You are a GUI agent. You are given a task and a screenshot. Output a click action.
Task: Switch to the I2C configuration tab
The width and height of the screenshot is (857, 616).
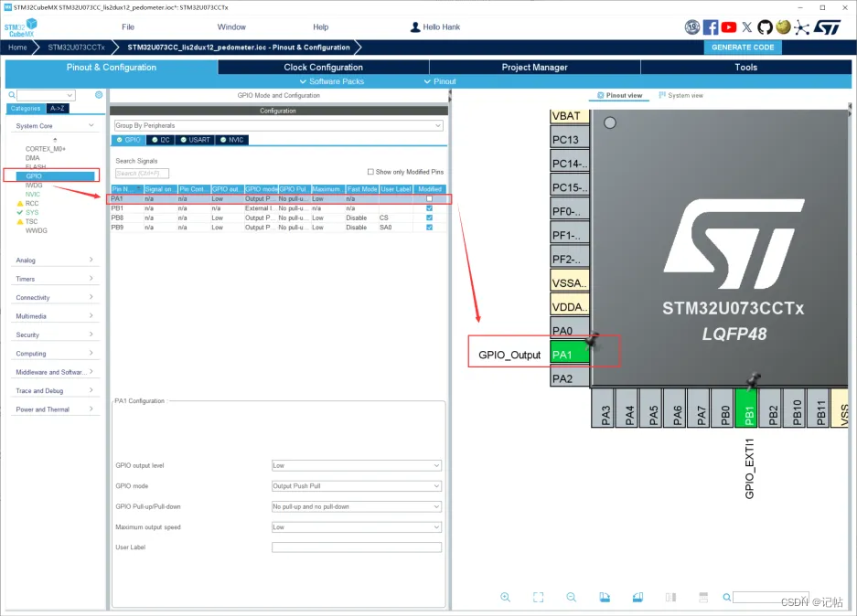pos(161,140)
